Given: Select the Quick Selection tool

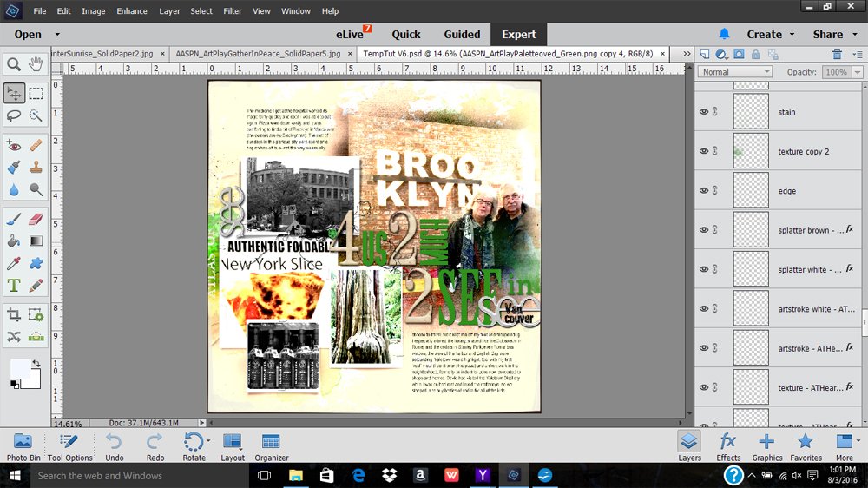Looking at the screenshot, I should [x=36, y=115].
